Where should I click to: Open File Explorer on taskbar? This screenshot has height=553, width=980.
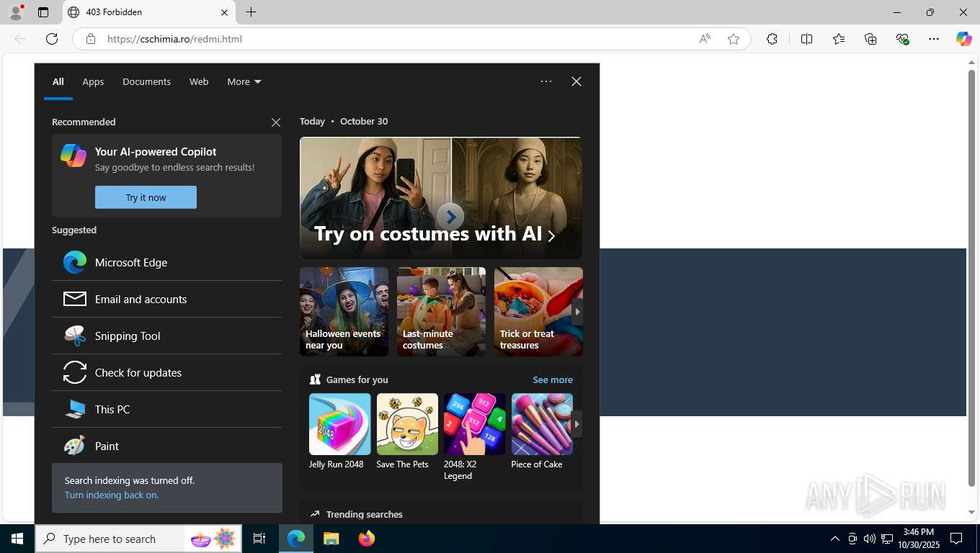(331, 539)
